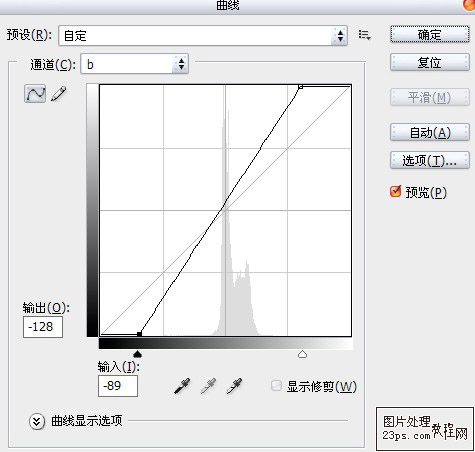Viewport: 475px width, 452px height.
Task: Open the preset options menu icon
Action: tap(364, 35)
